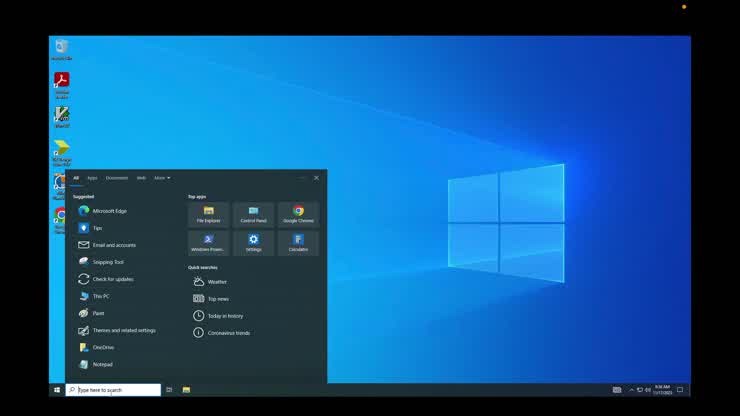
Task: Open the Action Center notifications icon
Action: tap(680, 390)
